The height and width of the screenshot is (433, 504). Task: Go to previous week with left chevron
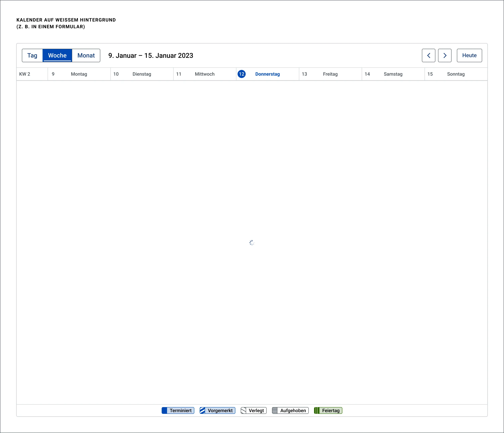428,55
